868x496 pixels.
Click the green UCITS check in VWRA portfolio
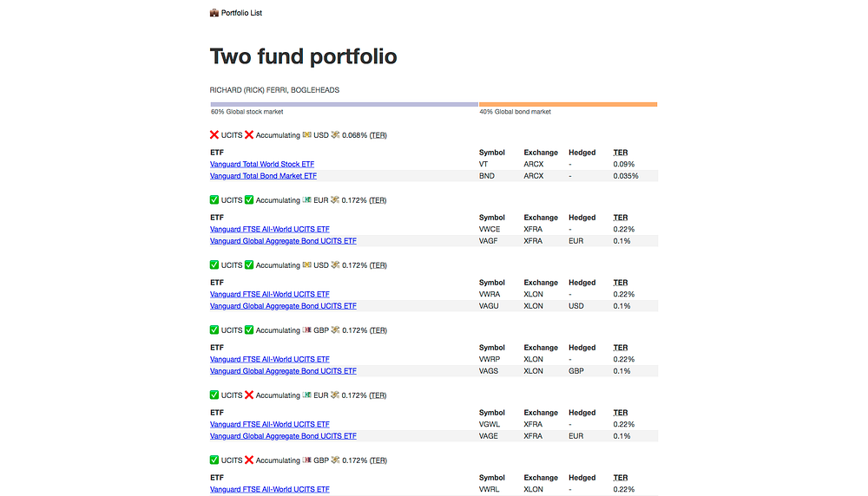click(x=214, y=264)
